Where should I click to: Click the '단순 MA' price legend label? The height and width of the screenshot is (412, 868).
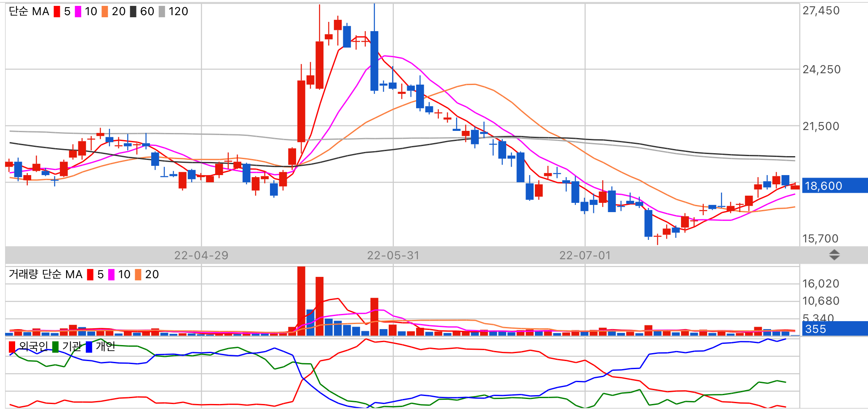point(29,12)
